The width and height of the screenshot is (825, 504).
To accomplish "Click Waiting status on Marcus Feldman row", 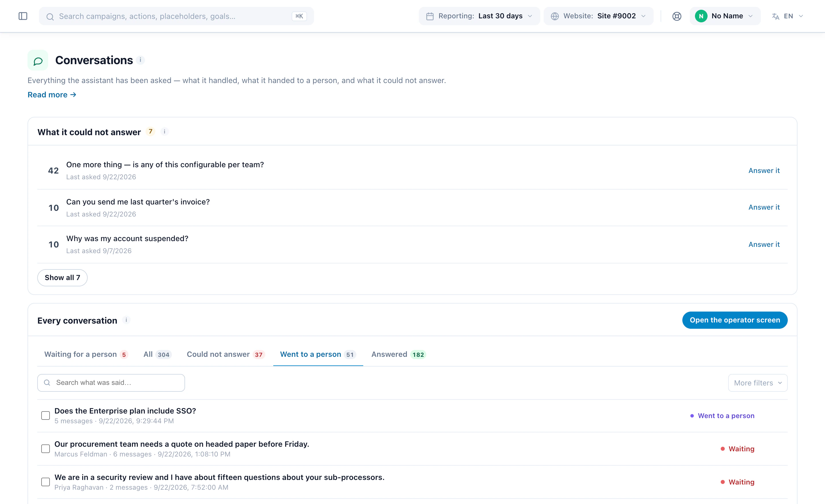I will 738,448.
